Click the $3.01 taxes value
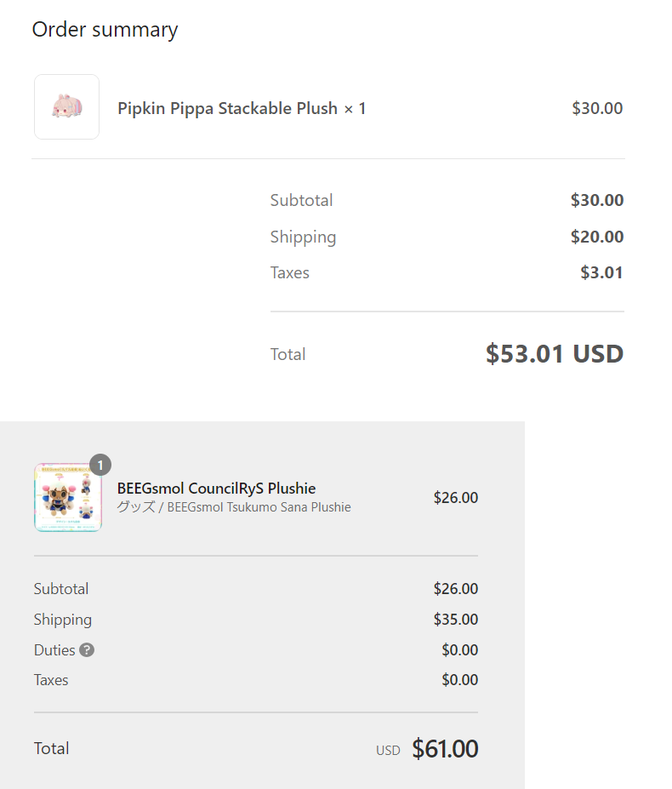Image resolution: width=672 pixels, height=789 pixels. (601, 272)
